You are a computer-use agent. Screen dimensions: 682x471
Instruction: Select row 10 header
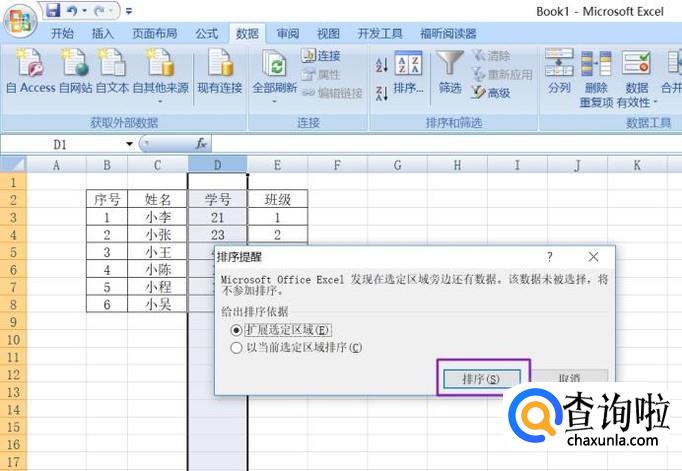coord(13,340)
